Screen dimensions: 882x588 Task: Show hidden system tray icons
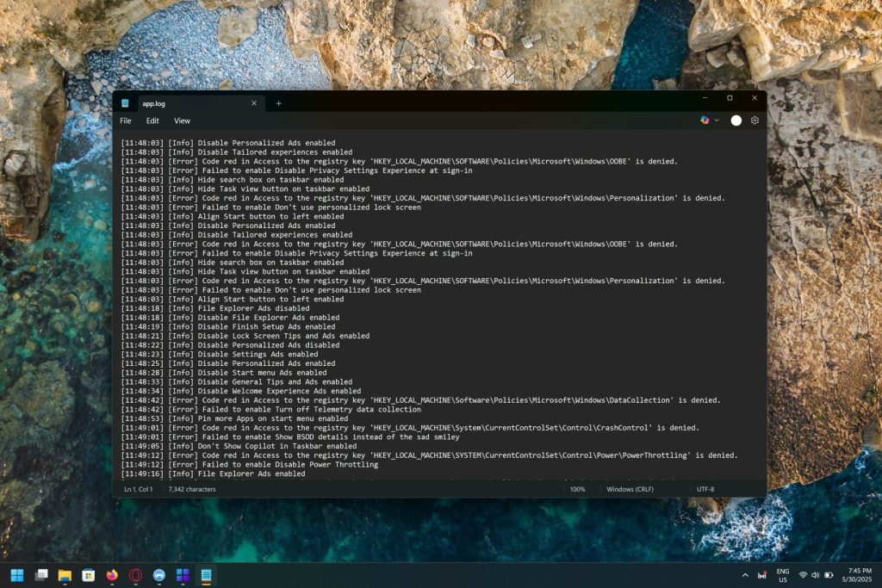(x=745, y=574)
